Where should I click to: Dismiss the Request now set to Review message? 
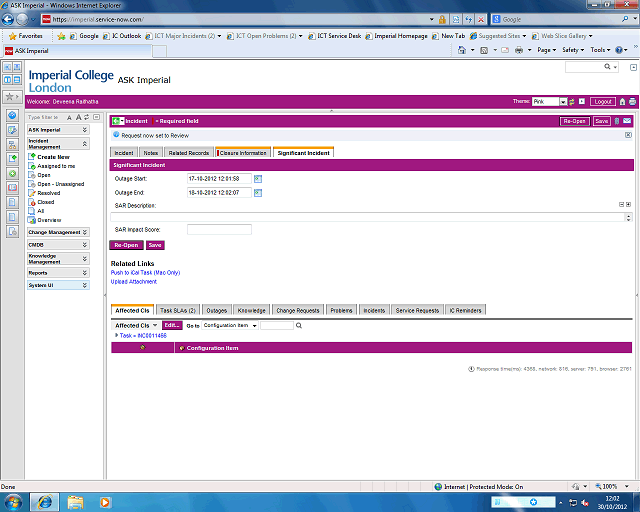point(628,134)
